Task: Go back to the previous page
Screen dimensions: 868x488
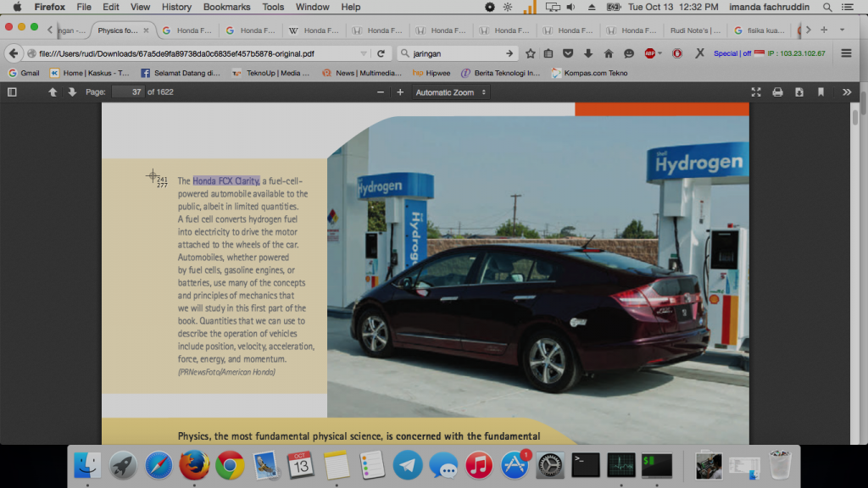Action: (x=14, y=53)
